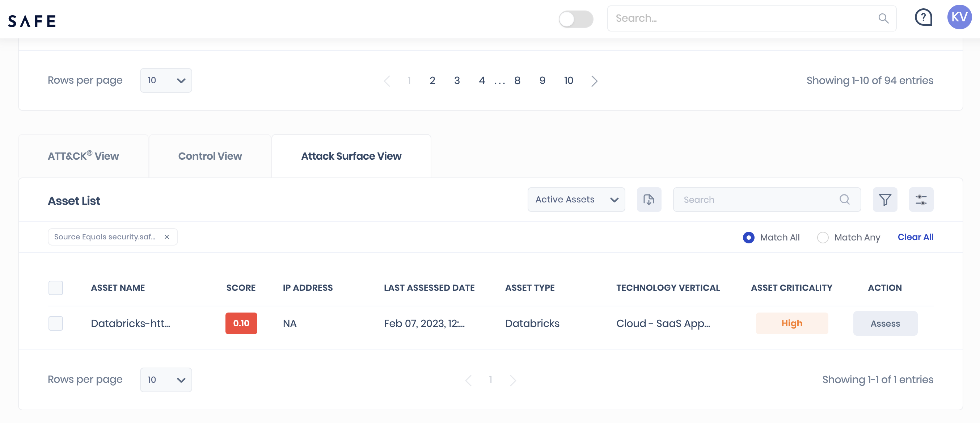Click the help question mark icon
Viewport: 980px width, 423px height.
pos(924,17)
